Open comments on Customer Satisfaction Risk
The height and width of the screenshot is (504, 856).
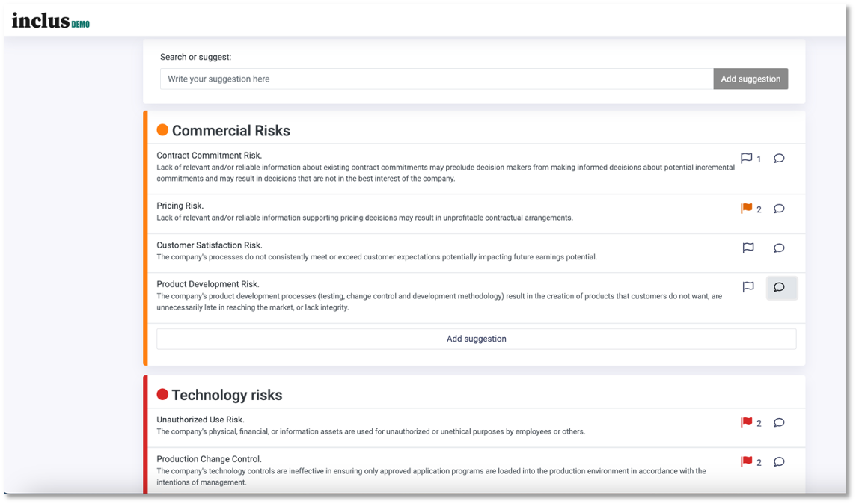click(779, 248)
